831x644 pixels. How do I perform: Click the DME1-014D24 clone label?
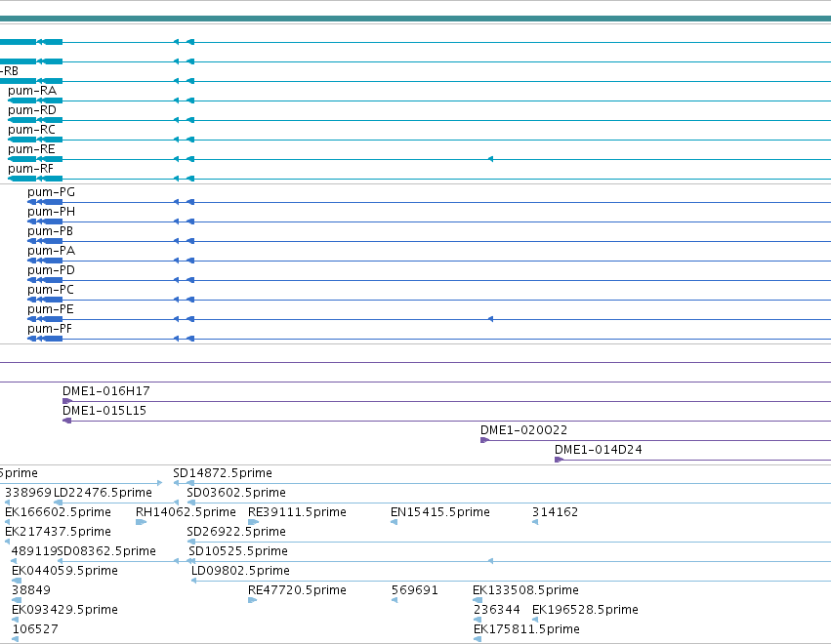(x=598, y=450)
